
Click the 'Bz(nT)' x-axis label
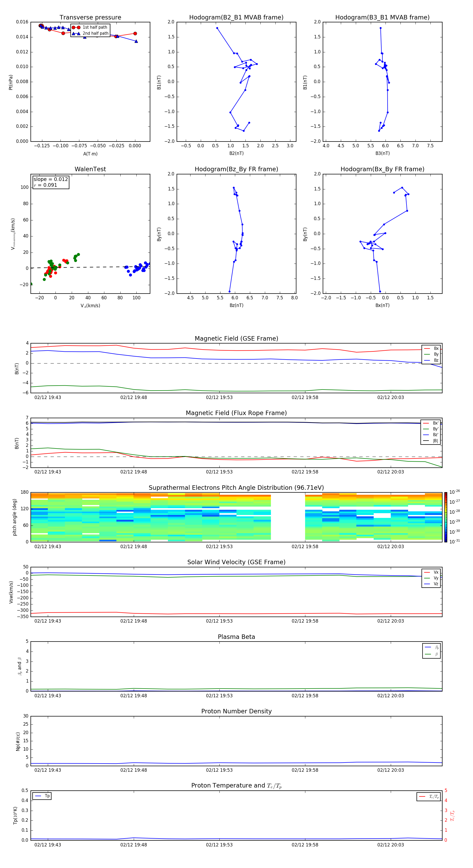[236, 305]
